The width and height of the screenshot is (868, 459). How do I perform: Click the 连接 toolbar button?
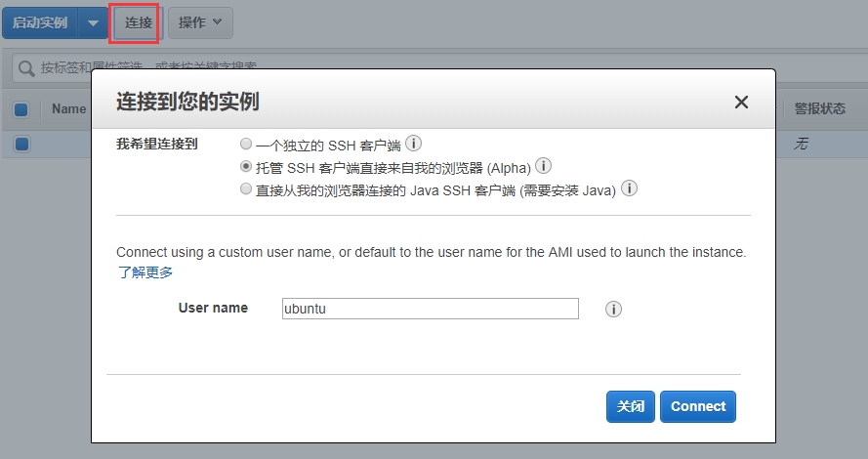point(138,21)
